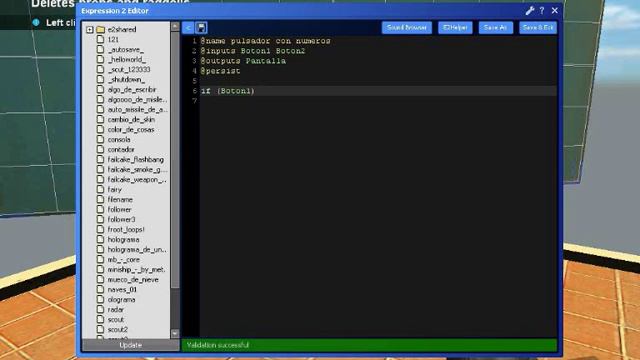Click the if (Boton1) code line
The height and width of the screenshot is (360, 640).
coord(227,91)
